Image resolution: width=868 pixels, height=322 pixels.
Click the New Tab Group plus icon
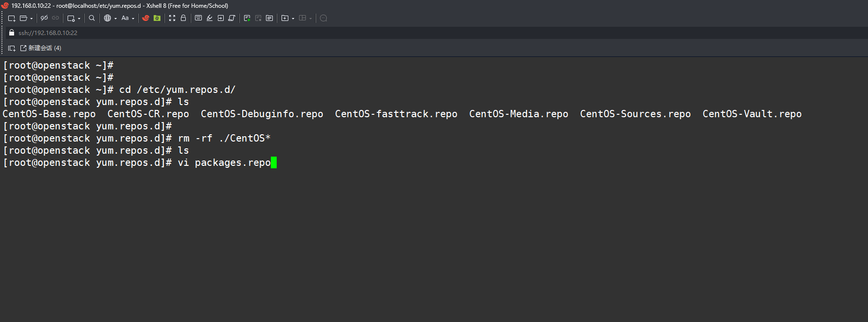click(x=285, y=18)
